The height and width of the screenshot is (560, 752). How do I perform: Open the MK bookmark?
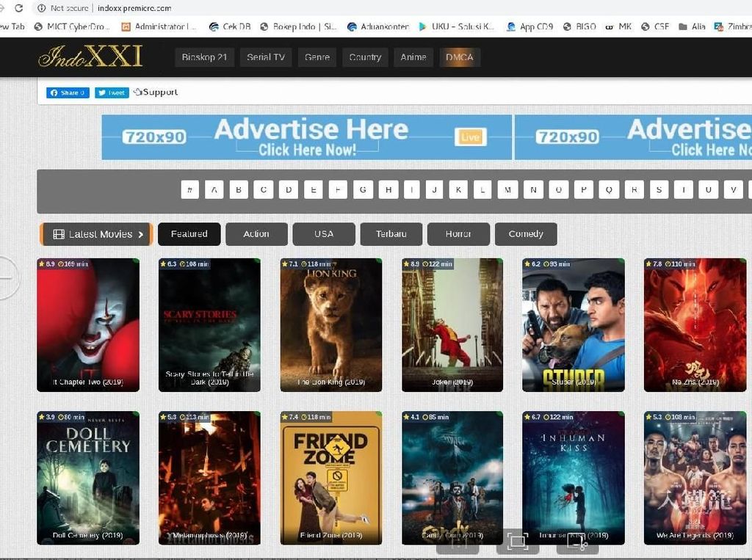click(x=618, y=27)
